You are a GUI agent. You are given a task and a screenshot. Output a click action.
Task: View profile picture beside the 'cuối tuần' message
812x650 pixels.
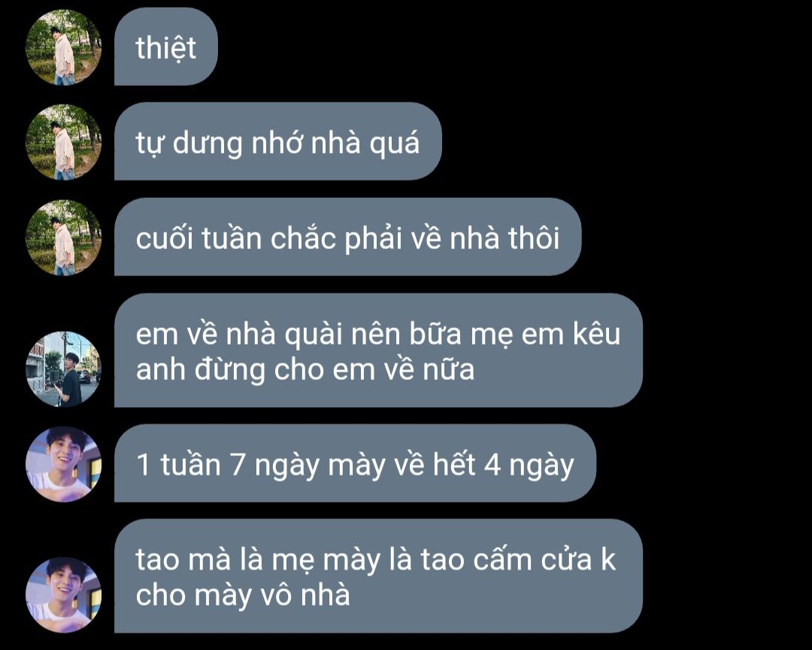[64, 238]
